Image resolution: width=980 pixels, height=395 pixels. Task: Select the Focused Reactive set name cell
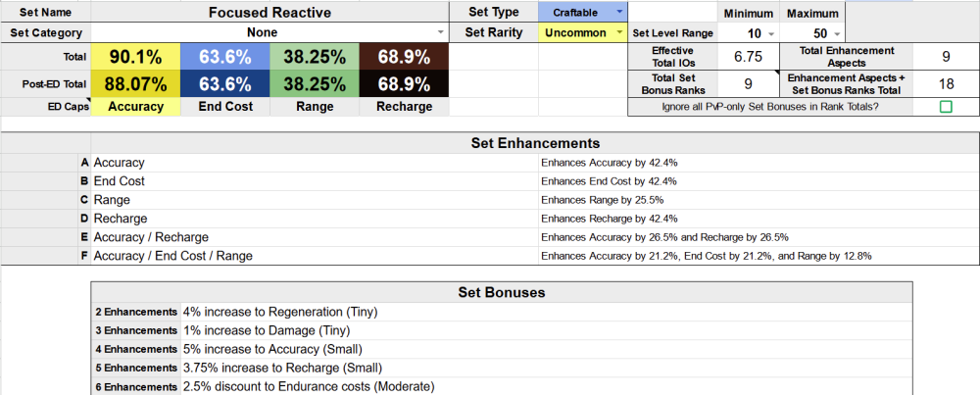click(x=270, y=12)
